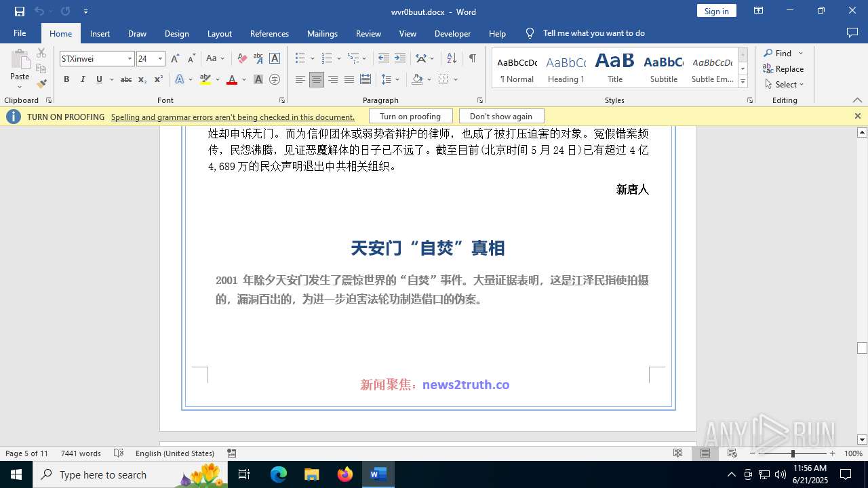Click the Phonetic Guide icon
Screen dimensions: 868x488
[258, 59]
